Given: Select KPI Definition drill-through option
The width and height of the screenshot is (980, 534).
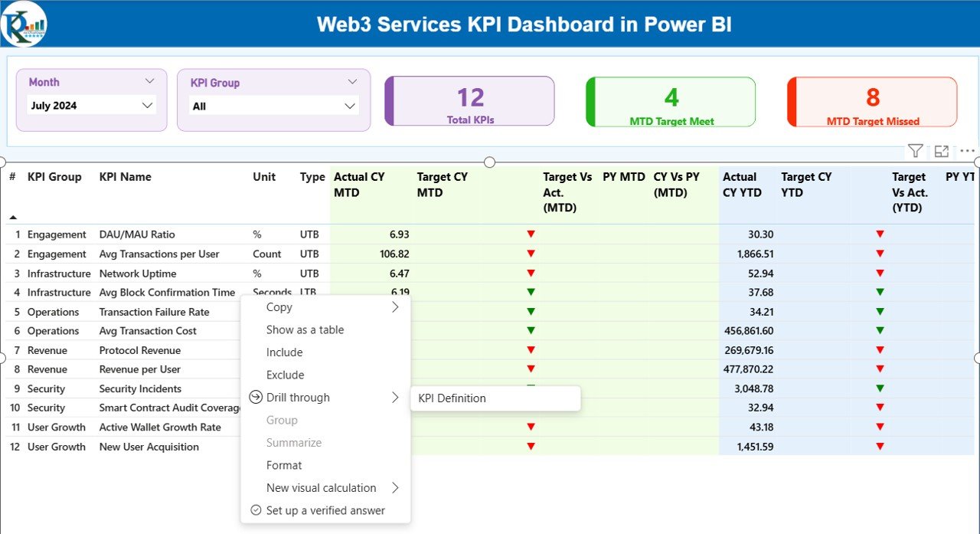Looking at the screenshot, I should (452, 398).
